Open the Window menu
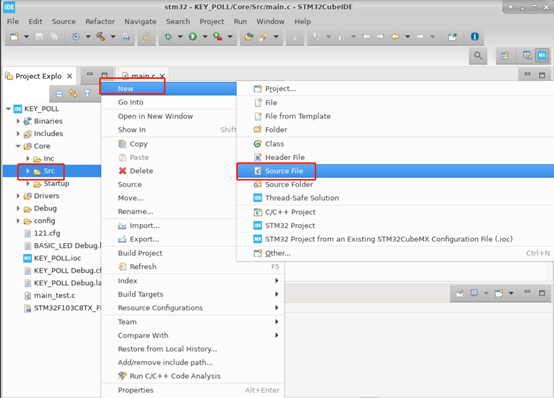The width and height of the screenshot is (554, 398). (270, 22)
